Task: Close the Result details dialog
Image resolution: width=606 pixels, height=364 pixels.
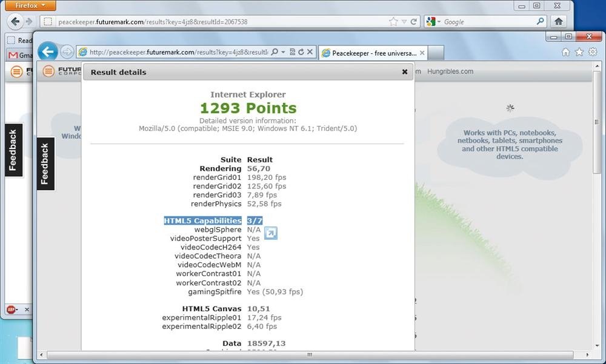Action: 405,72
